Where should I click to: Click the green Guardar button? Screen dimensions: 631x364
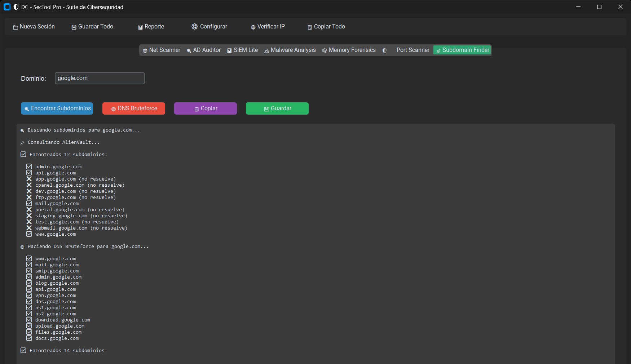(x=277, y=108)
